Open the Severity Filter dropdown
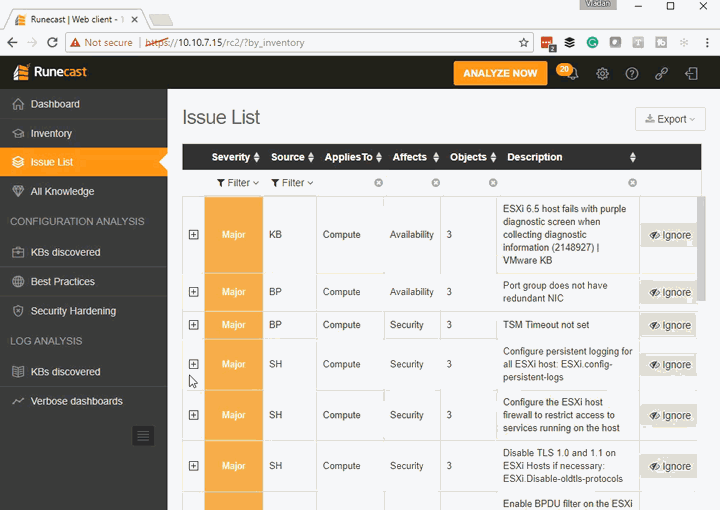 click(237, 183)
